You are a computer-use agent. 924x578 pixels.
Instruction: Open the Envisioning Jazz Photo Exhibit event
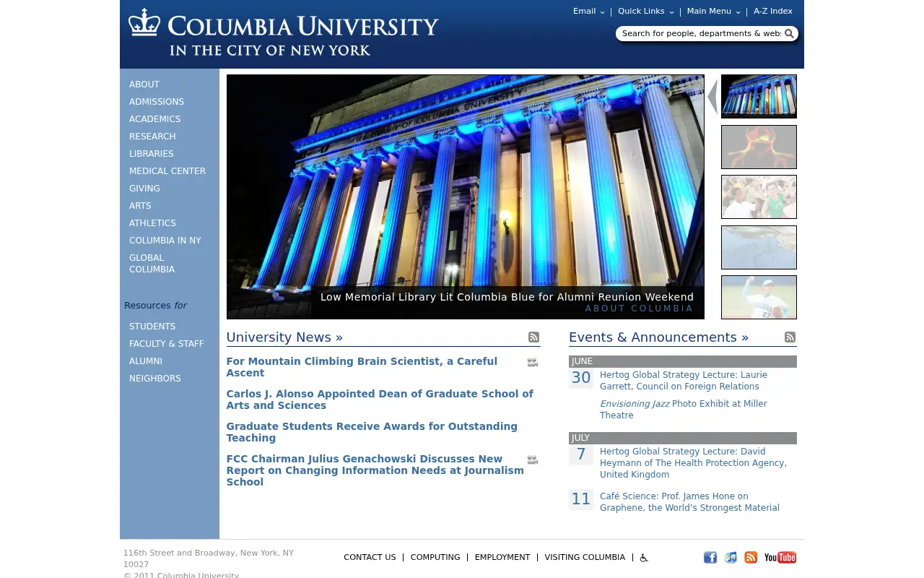click(684, 410)
